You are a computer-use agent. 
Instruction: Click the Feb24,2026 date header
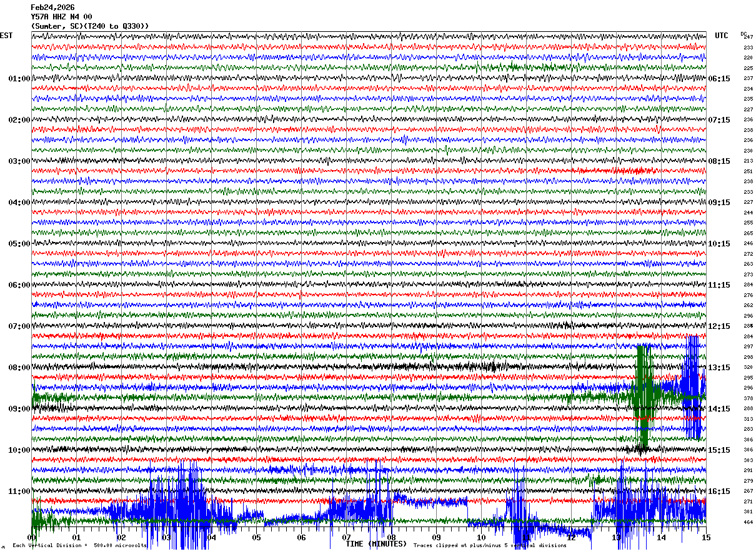tap(52, 8)
